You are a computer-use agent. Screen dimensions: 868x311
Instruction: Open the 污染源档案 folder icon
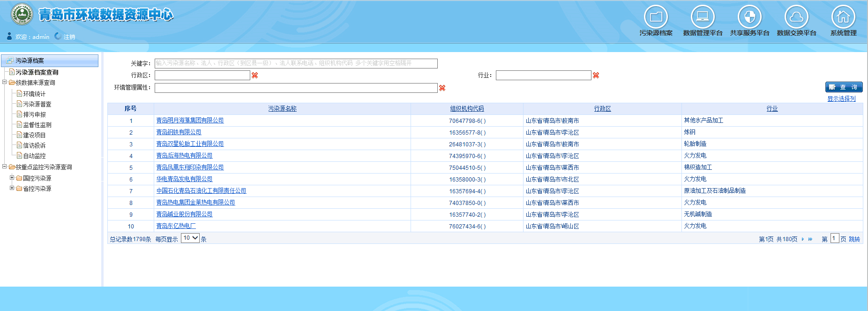click(656, 17)
